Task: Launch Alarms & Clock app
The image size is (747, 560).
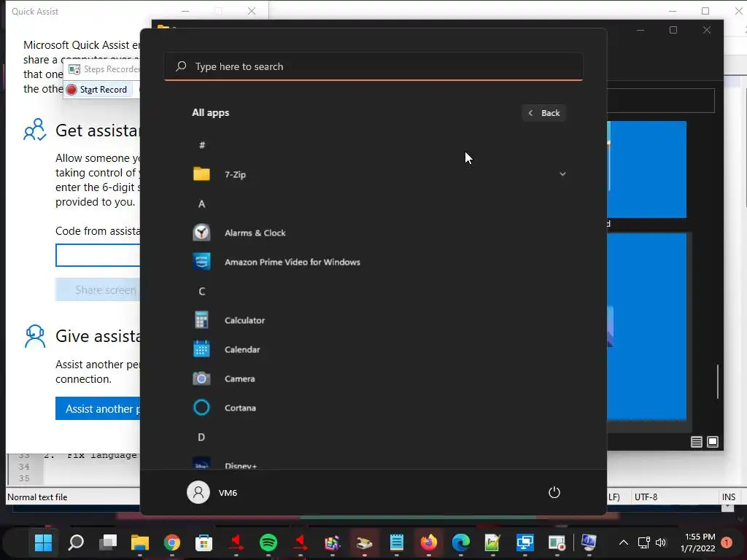Action: [x=379, y=233]
